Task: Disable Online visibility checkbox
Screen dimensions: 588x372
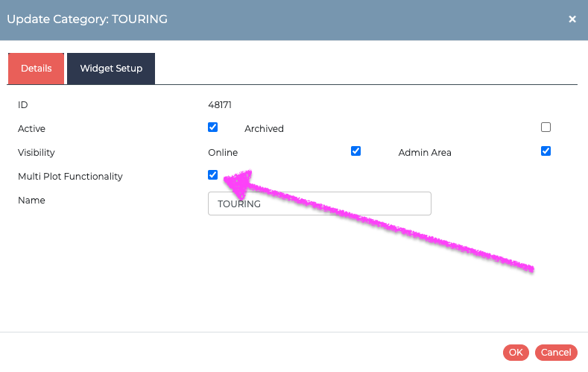Action: pos(355,151)
